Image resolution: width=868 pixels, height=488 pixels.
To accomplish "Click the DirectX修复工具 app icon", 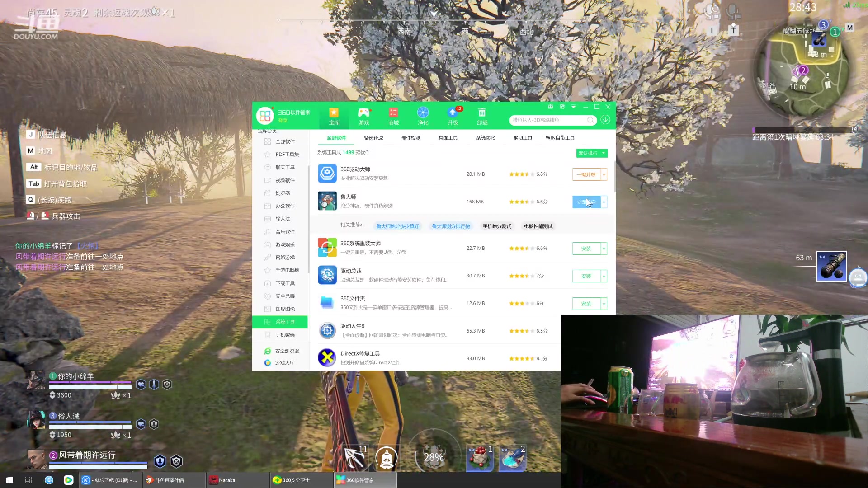I will pos(327,358).
